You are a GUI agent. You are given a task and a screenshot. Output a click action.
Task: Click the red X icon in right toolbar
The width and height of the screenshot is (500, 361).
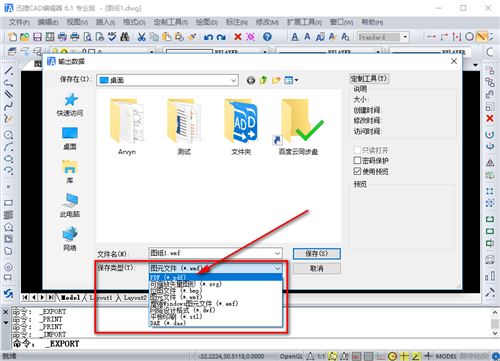(490, 118)
